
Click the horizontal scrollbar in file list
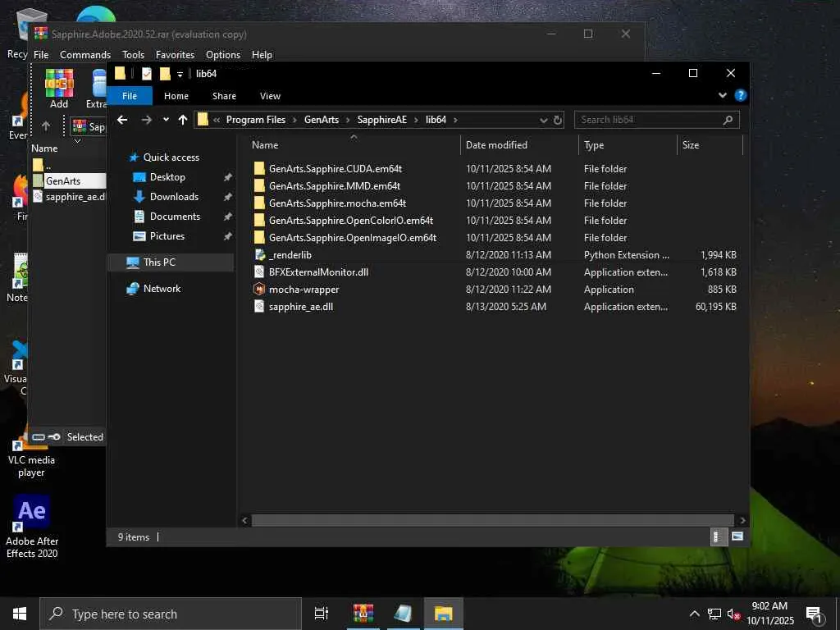[x=492, y=520]
